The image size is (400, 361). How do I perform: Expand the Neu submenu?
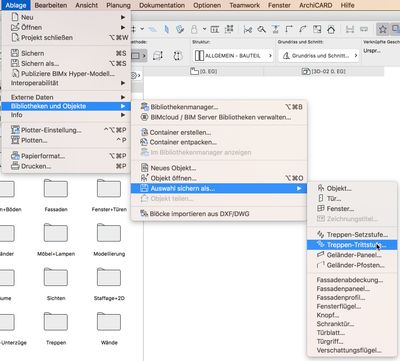66,17
